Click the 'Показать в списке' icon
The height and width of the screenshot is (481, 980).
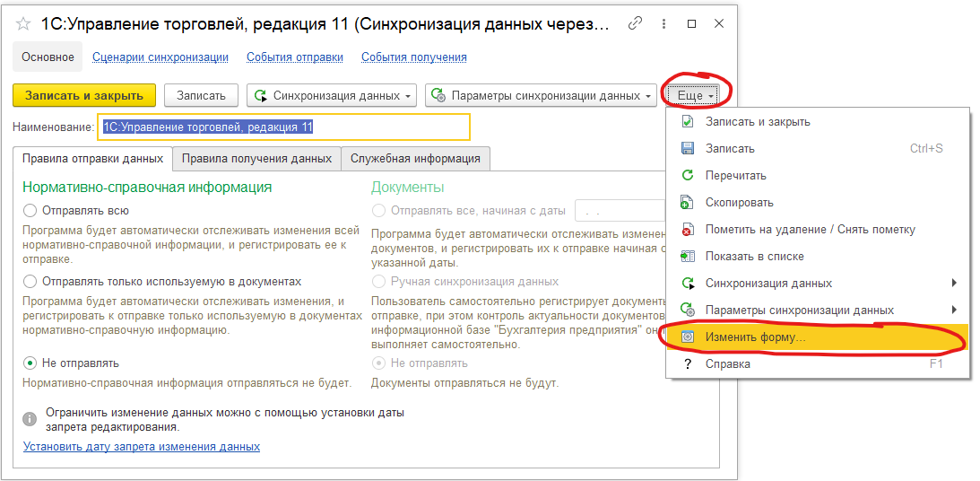(688, 256)
